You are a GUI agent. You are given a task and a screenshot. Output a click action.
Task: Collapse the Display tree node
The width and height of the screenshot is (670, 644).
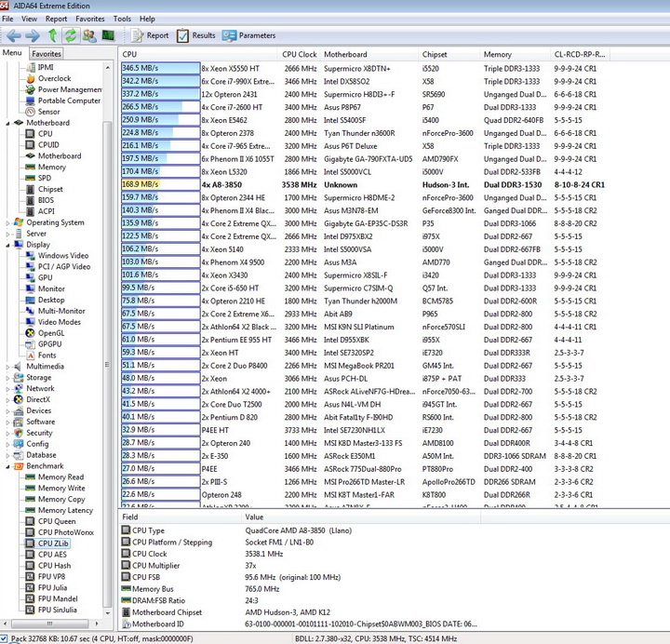7,246
